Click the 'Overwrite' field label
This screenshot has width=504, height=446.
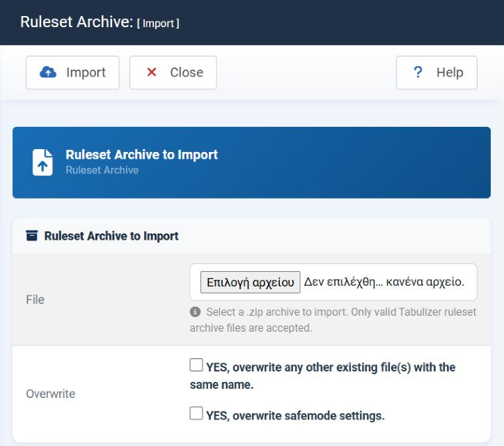point(50,394)
